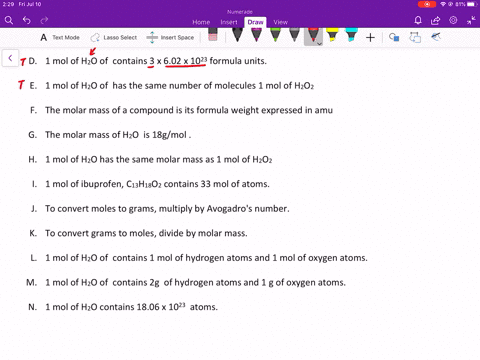Select the cyan highlighter
Viewport: 480px width, 360px height.
tap(351, 35)
